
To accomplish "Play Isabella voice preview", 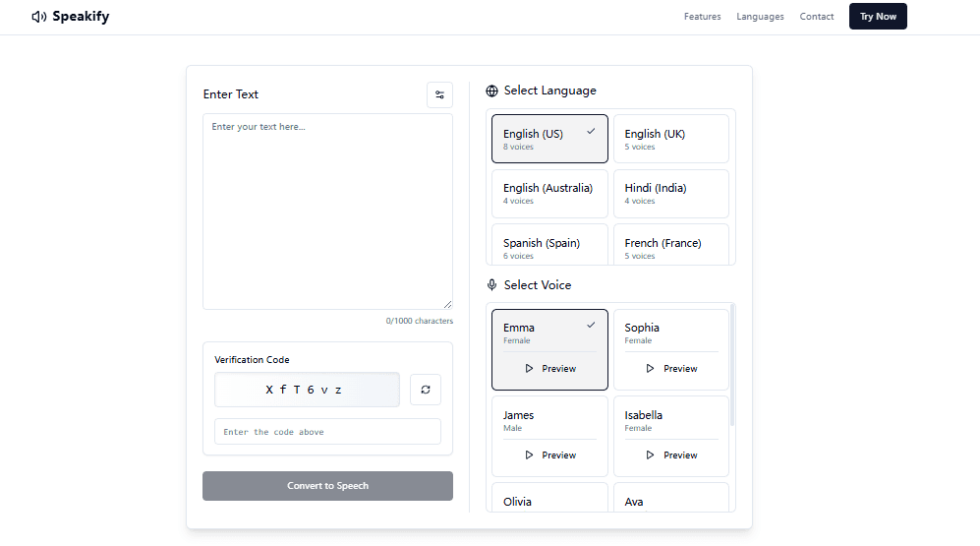I will pos(670,455).
